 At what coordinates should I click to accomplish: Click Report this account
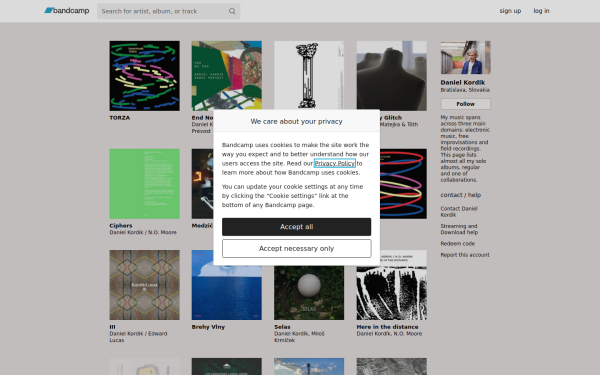(465, 255)
